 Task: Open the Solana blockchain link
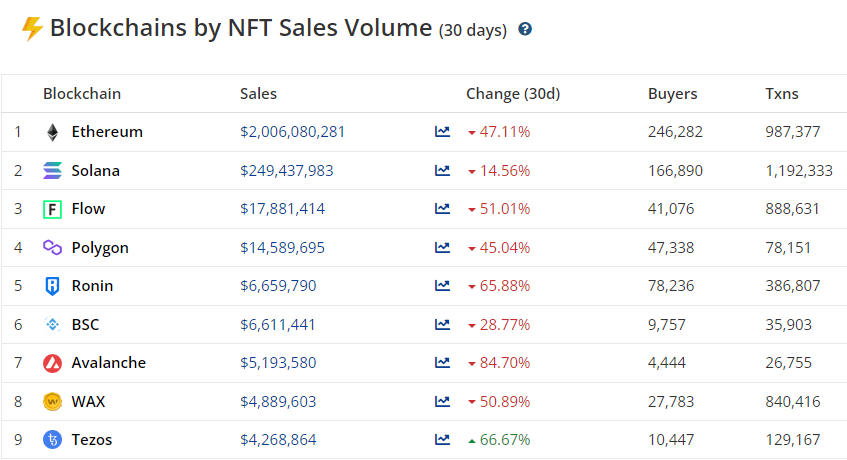(95, 171)
